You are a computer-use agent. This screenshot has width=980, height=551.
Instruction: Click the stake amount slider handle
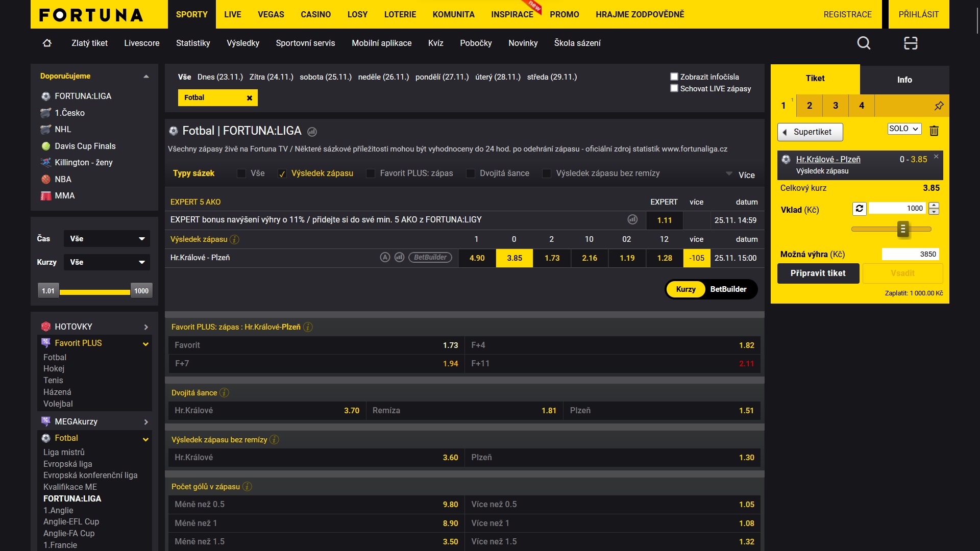point(903,229)
